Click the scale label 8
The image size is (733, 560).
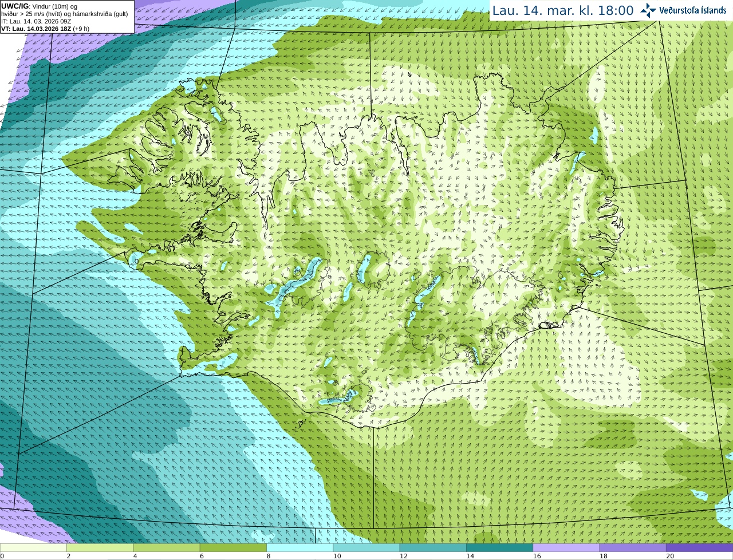pyautogui.click(x=269, y=556)
